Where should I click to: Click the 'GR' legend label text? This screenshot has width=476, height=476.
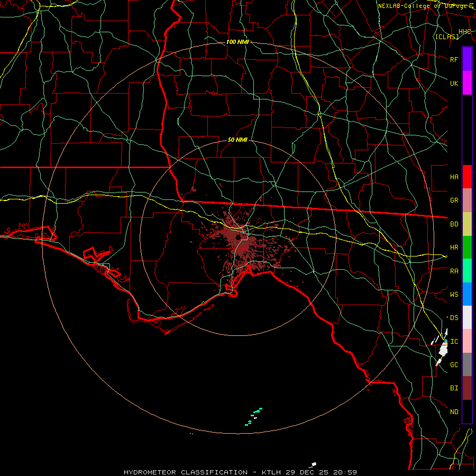click(x=454, y=200)
